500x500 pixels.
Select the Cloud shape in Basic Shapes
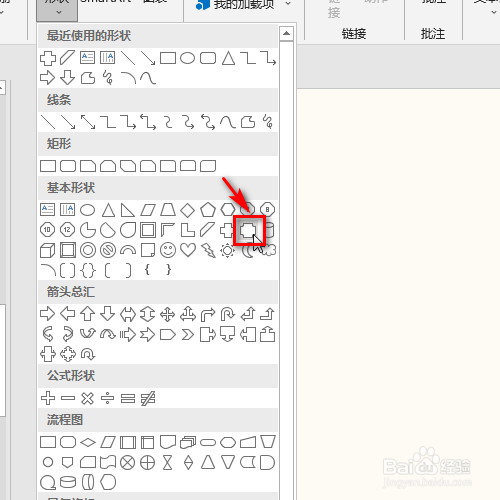pyautogui.click(x=269, y=250)
